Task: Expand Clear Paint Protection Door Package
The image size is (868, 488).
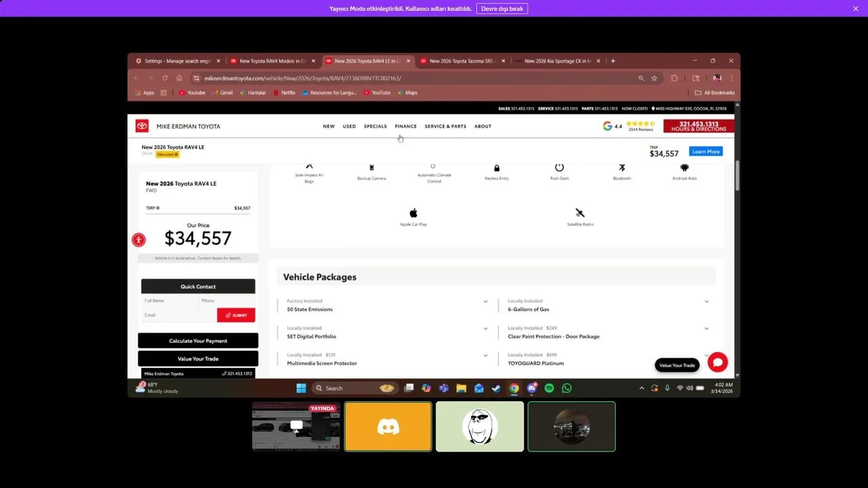Action: click(707, 329)
